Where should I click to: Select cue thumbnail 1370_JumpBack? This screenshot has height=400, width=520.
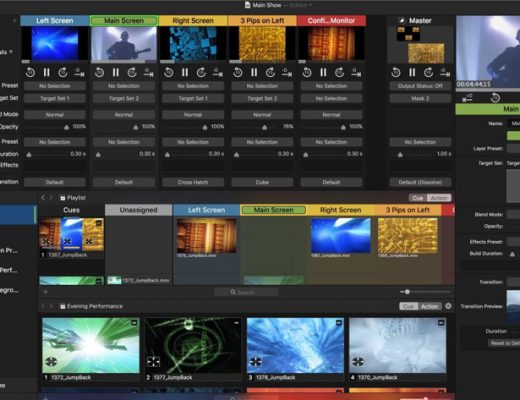(x=398, y=345)
